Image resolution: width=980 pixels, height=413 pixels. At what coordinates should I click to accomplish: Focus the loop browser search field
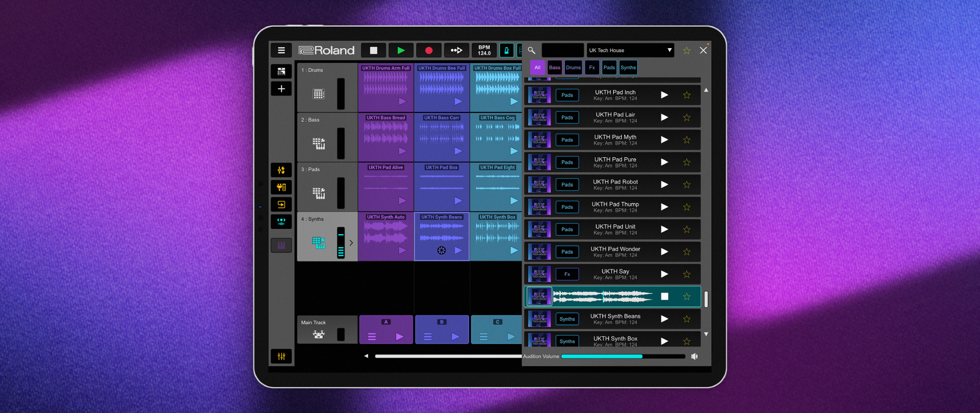click(563, 50)
